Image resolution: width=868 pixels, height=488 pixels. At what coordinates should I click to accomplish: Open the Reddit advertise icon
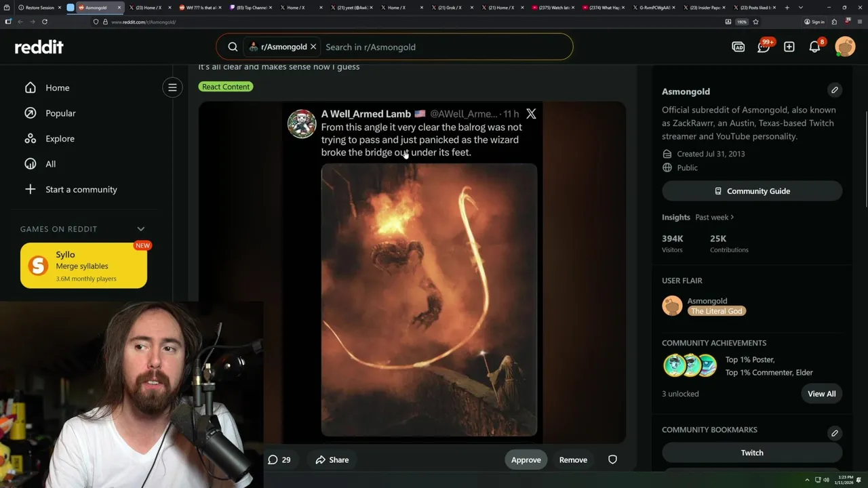coord(738,47)
